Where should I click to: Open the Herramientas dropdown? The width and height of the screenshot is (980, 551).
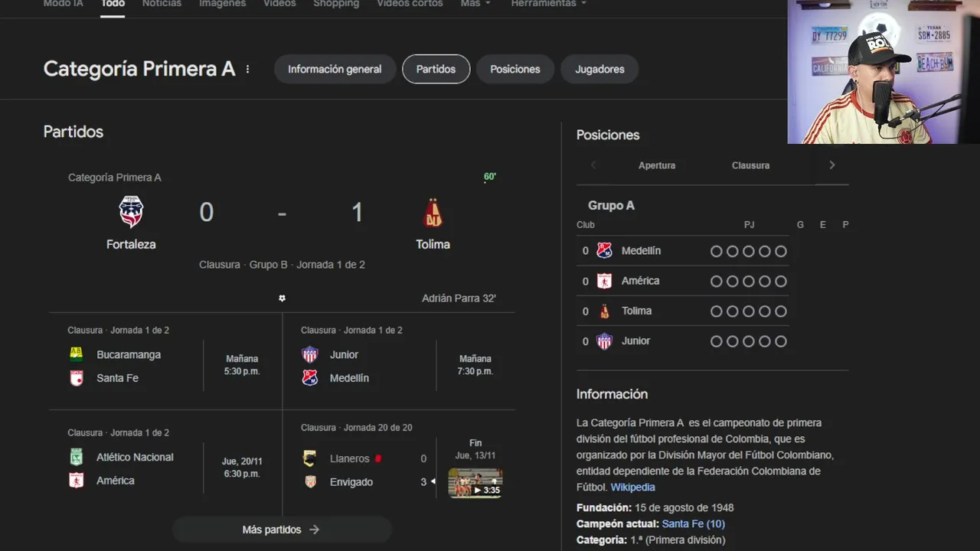(548, 4)
